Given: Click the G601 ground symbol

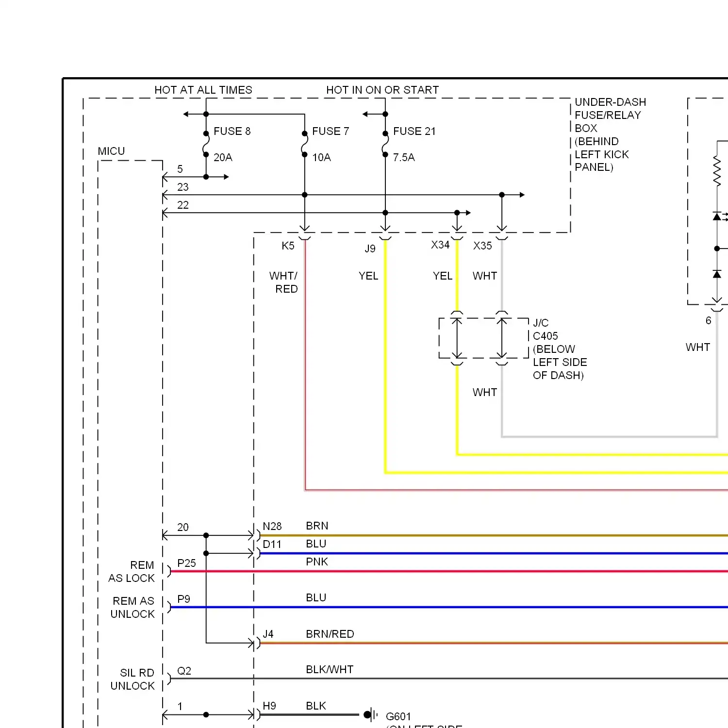Looking at the screenshot, I should (x=371, y=714).
